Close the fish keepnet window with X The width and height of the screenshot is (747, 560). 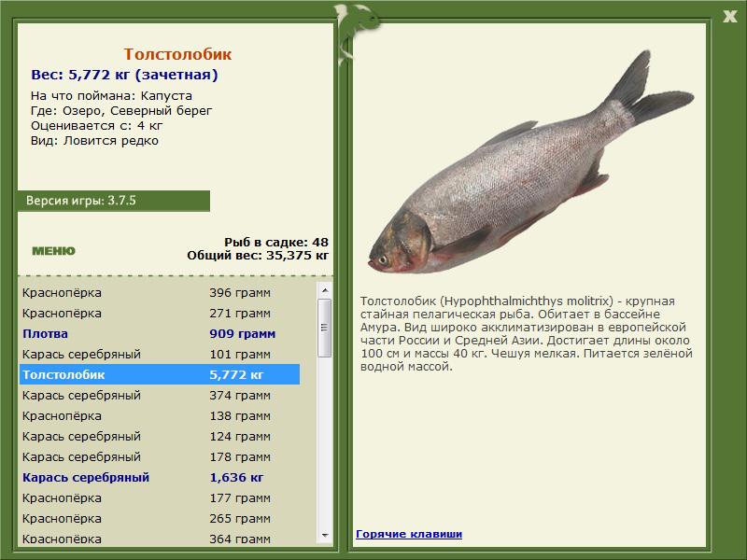(729, 17)
